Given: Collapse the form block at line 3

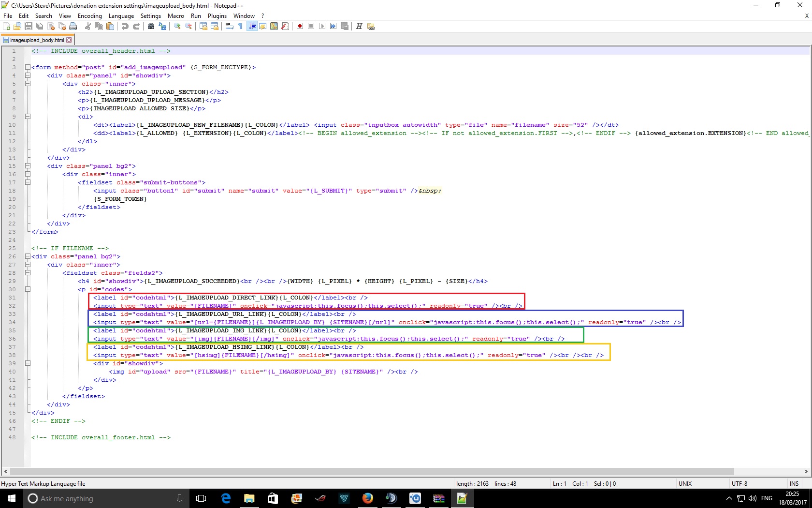Looking at the screenshot, I should pos(28,67).
